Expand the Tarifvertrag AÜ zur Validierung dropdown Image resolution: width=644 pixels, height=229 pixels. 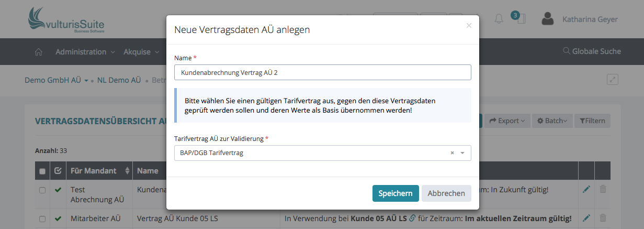[462, 153]
